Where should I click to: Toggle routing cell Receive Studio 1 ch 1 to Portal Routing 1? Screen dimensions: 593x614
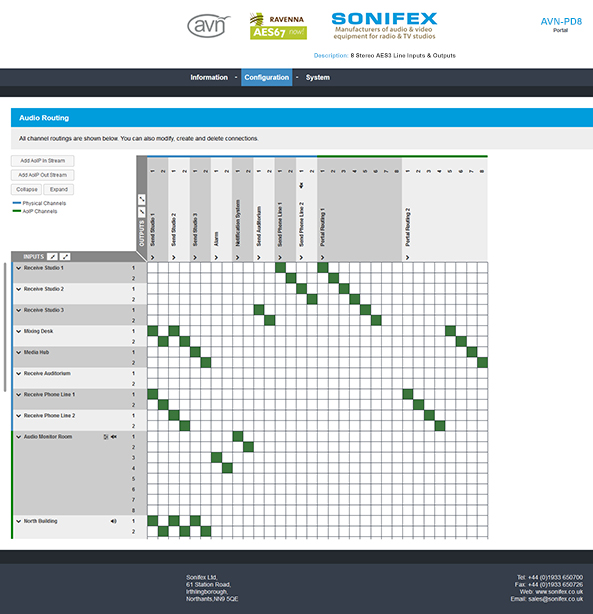[x=322, y=267]
